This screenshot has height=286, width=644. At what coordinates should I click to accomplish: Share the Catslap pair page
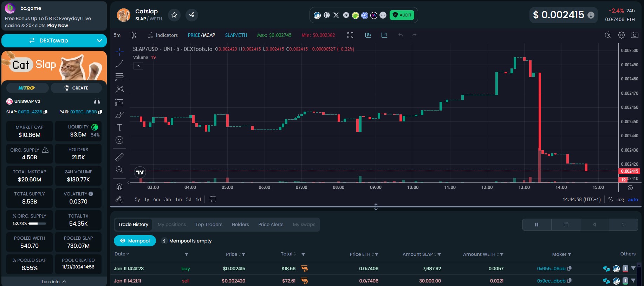[192, 15]
